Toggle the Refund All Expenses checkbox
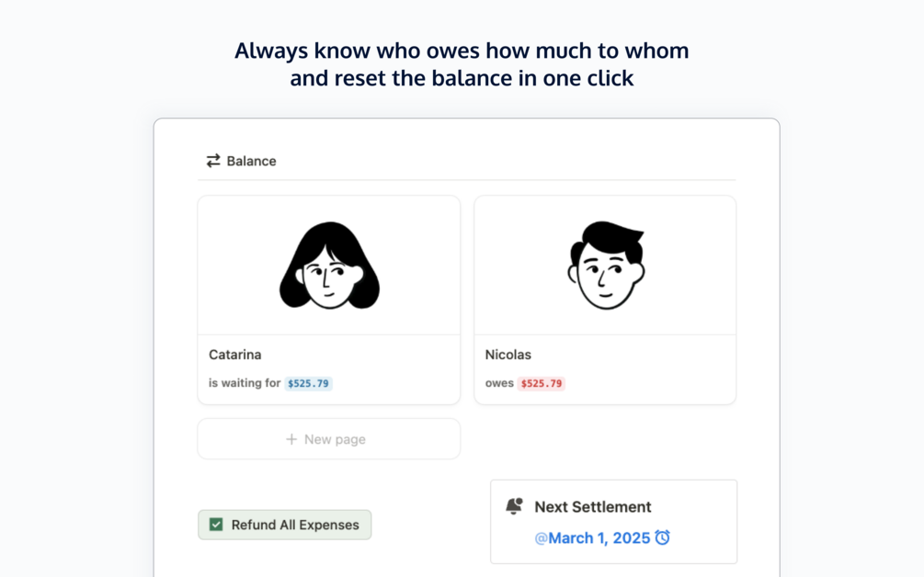The image size is (924, 577). (216, 525)
